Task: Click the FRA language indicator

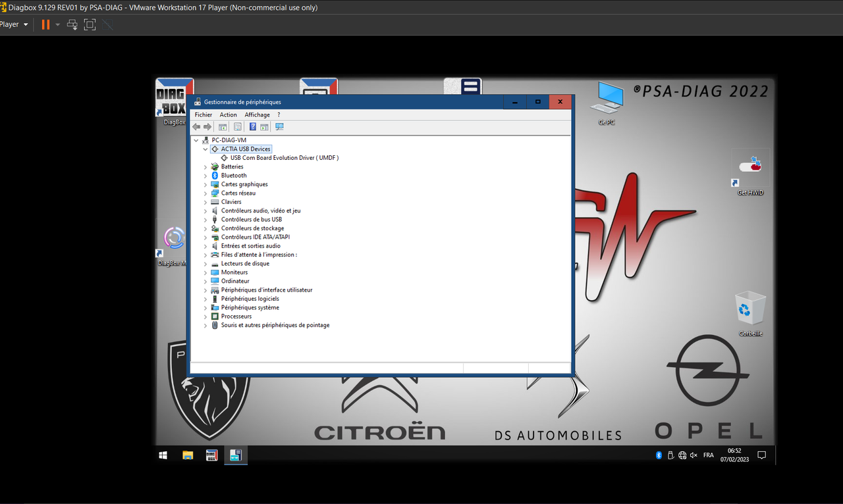Action: (x=709, y=455)
